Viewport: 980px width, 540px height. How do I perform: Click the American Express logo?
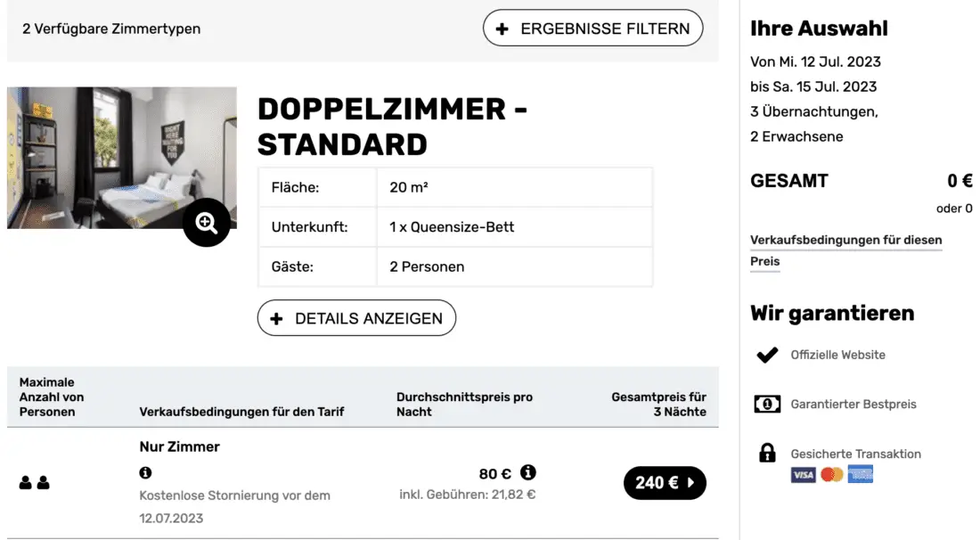[x=861, y=475]
